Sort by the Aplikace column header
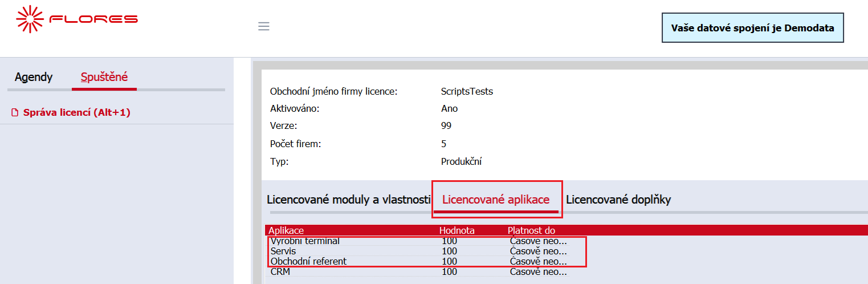The image size is (868, 284). pyautogui.click(x=286, y=230)
